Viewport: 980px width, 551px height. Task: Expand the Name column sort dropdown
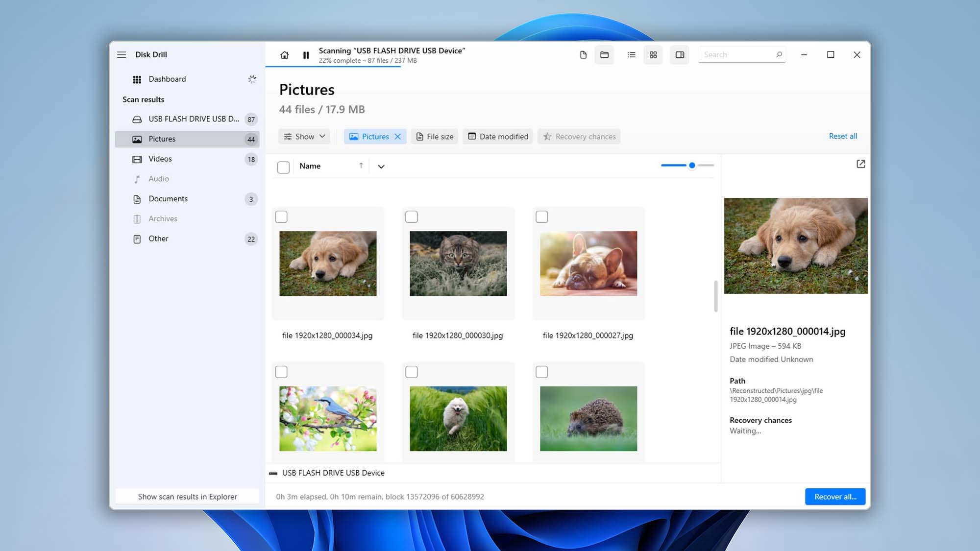tap(381, 166)
